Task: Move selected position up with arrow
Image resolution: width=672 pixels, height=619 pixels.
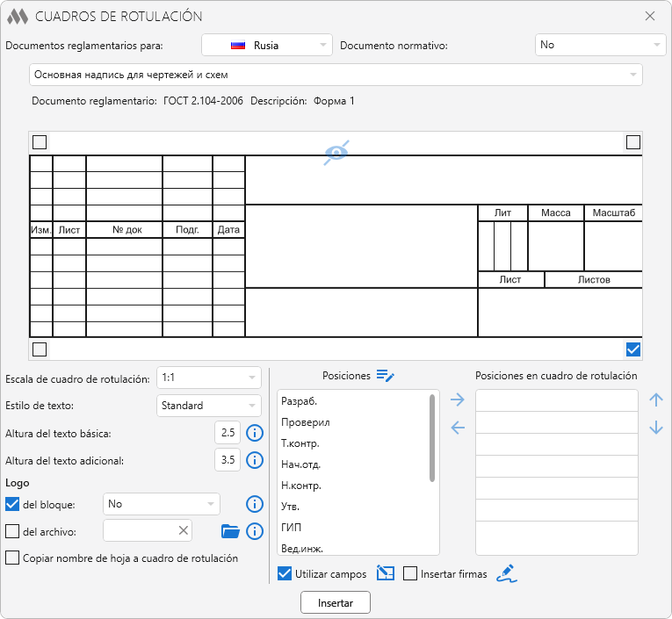Action: click(x=655, y=400)
